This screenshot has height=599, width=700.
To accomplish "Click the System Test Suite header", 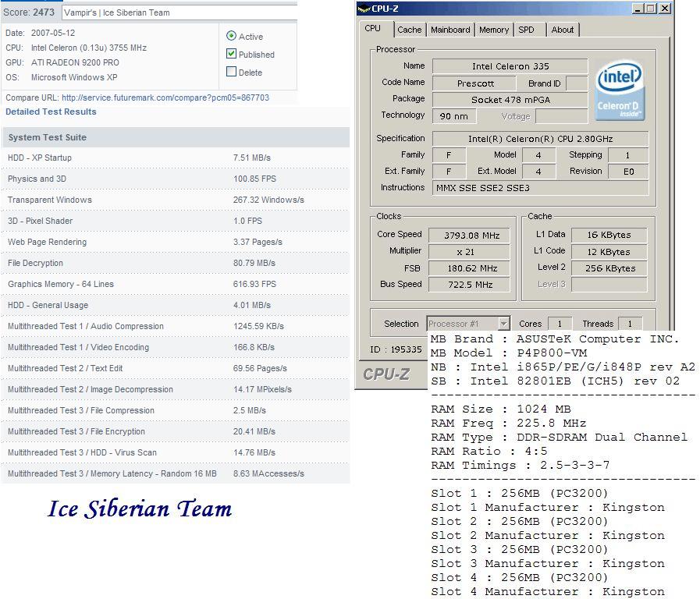I will [x=176, y=137].
